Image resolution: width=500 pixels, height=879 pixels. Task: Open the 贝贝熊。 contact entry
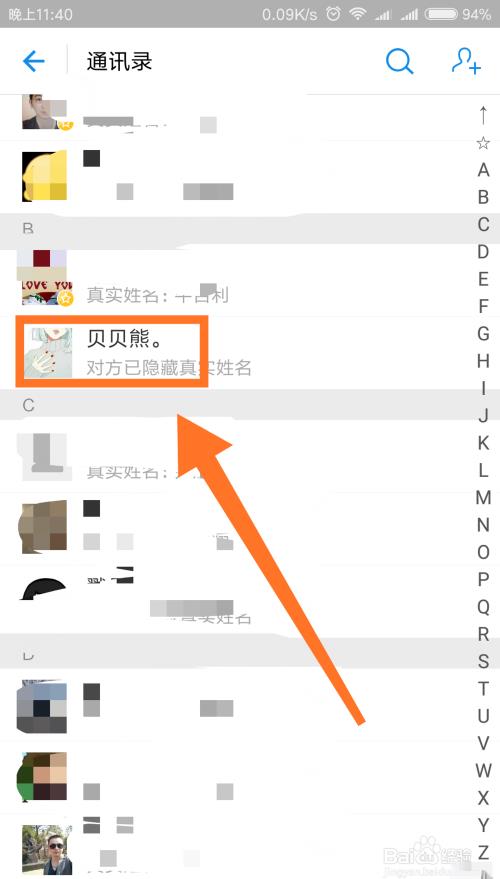point(250,353)
